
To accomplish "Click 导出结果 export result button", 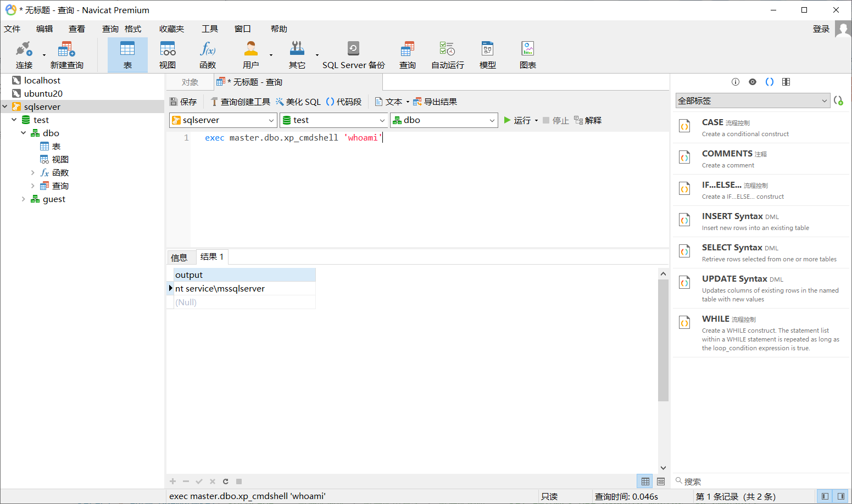I will click(x=435, y=102).
